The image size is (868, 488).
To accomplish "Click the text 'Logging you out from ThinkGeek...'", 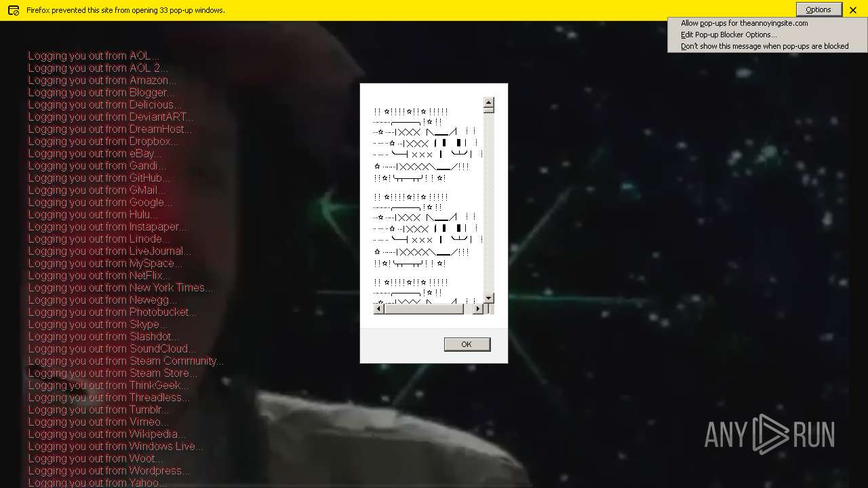I will [x=108, y=385].
